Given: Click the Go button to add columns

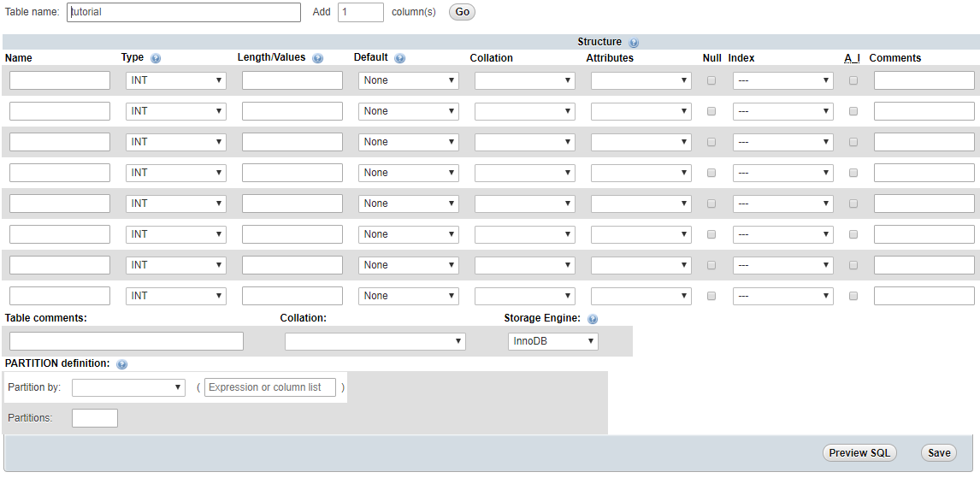Looking at the screenshot, I should click(462, 12).
